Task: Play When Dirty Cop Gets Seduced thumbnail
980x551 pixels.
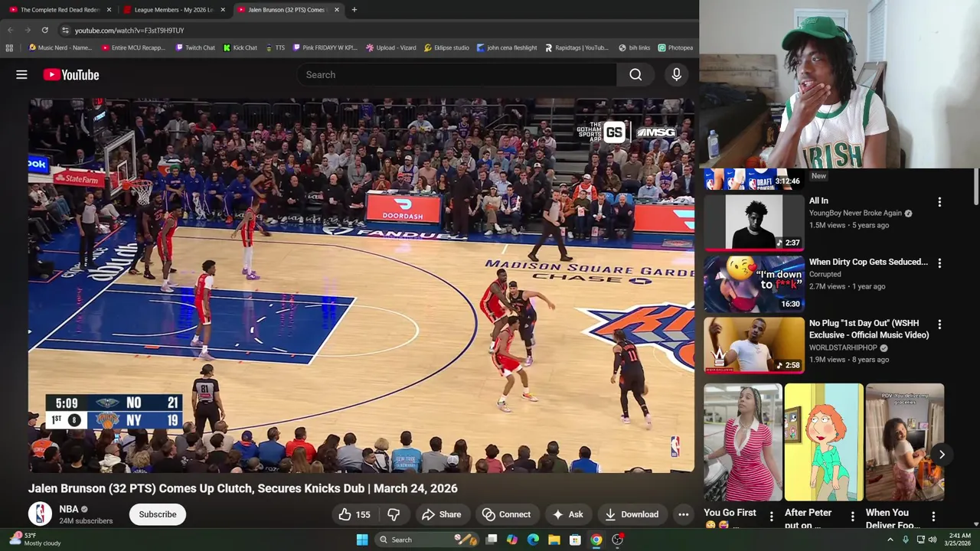Action: (x=754, y=283)
